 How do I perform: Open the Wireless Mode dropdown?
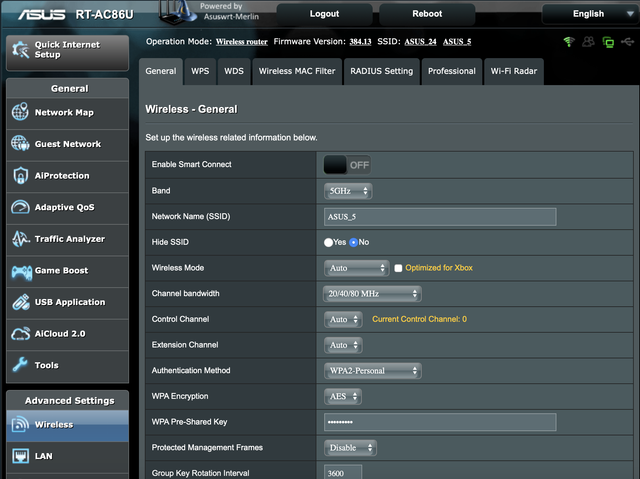356,268
